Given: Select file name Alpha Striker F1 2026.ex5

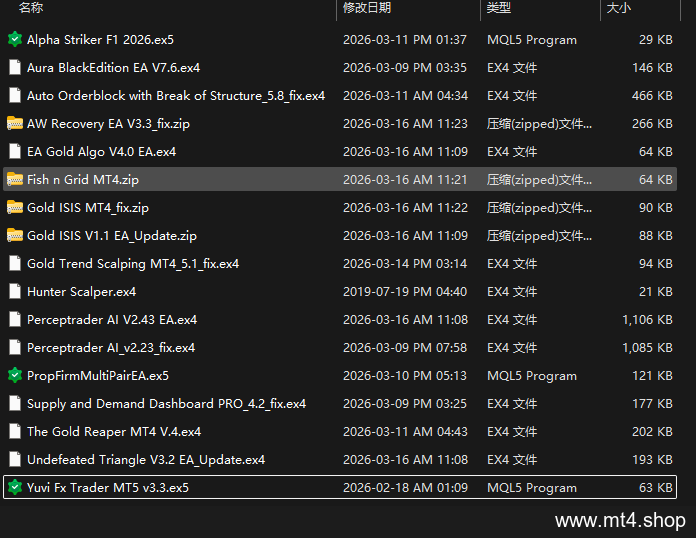Looking at the screenshot, I should [100, 40].
